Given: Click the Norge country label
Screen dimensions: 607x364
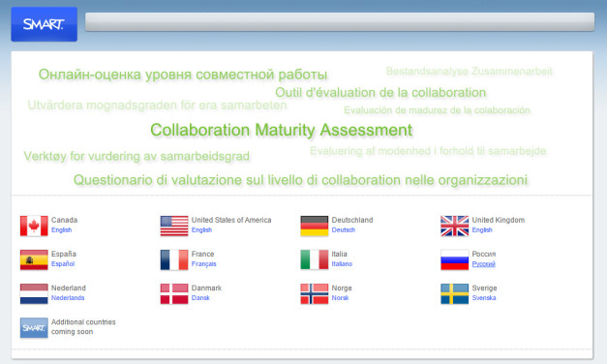Looking at the screenshot, I should point(342,288).
